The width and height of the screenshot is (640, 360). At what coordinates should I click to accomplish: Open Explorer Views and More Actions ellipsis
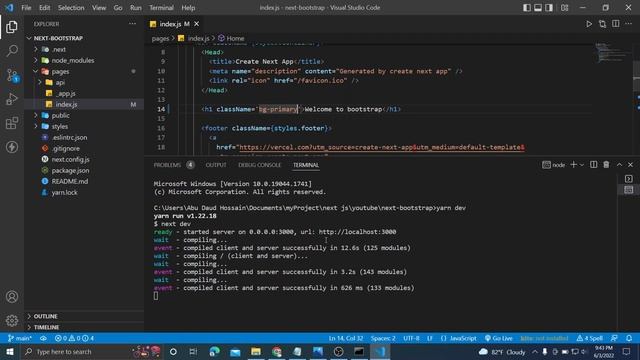pos(133,24)
